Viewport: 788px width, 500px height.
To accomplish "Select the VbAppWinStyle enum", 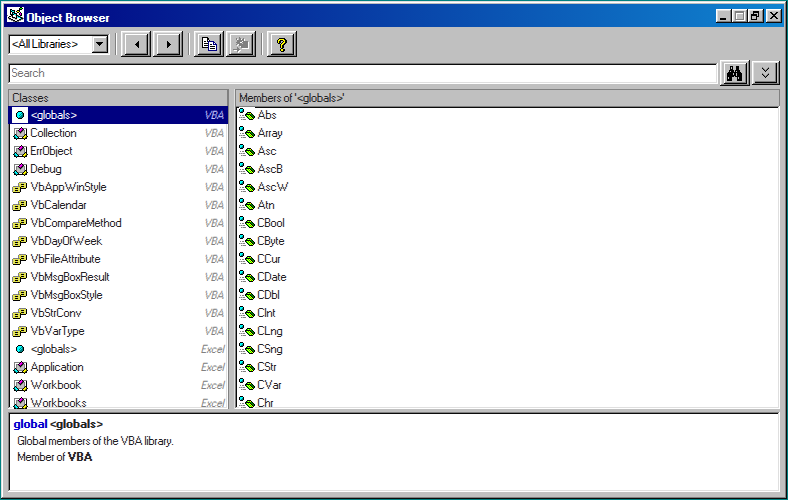I will (x=119, y=187).
